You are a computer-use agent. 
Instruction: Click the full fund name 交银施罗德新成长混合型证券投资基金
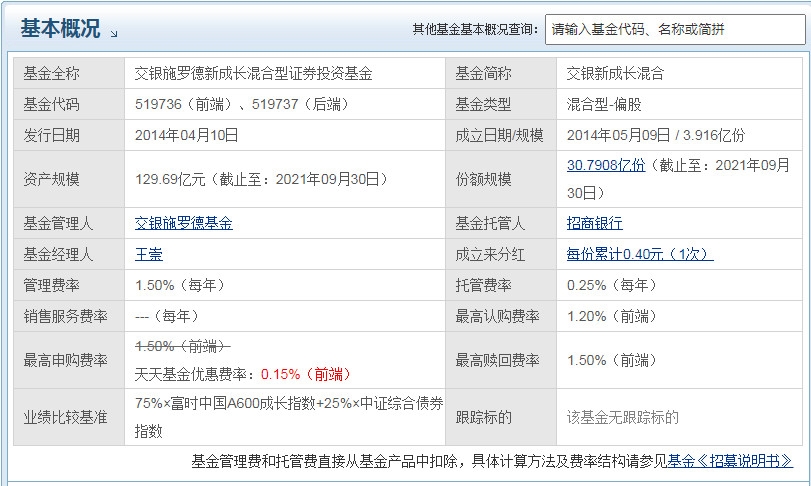(253, 73)
